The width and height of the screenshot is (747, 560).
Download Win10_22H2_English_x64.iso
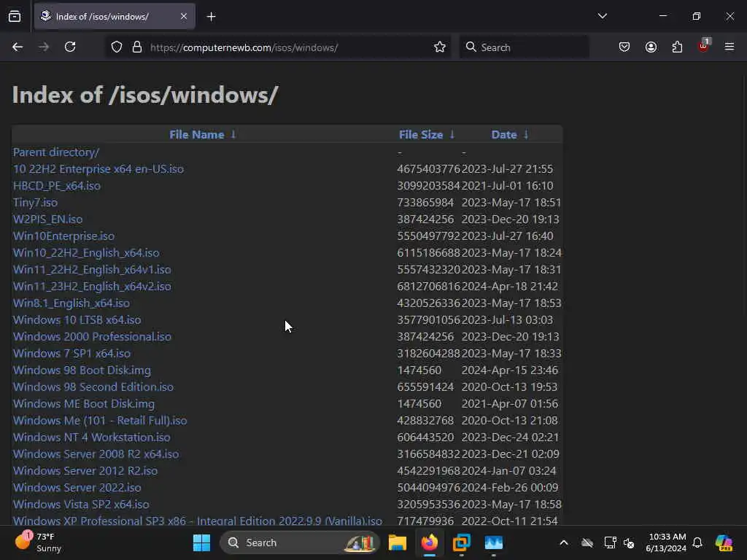tap(86, 253)
